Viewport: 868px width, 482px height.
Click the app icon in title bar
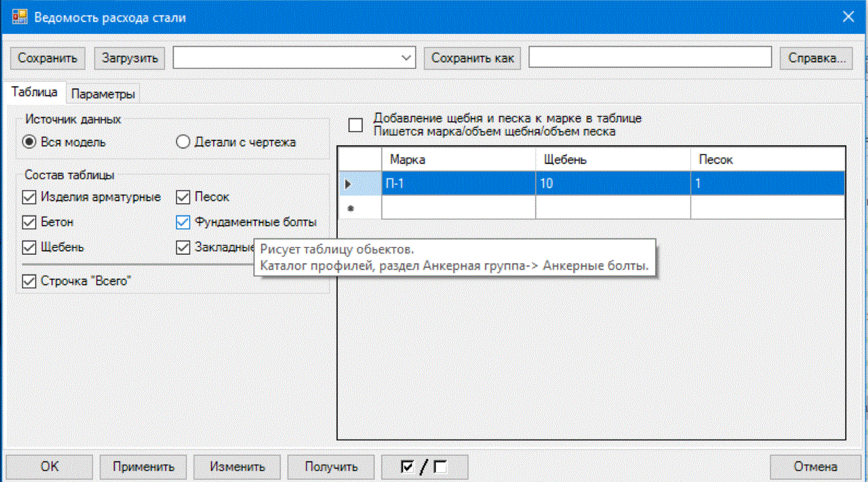[x=19, y=17]
